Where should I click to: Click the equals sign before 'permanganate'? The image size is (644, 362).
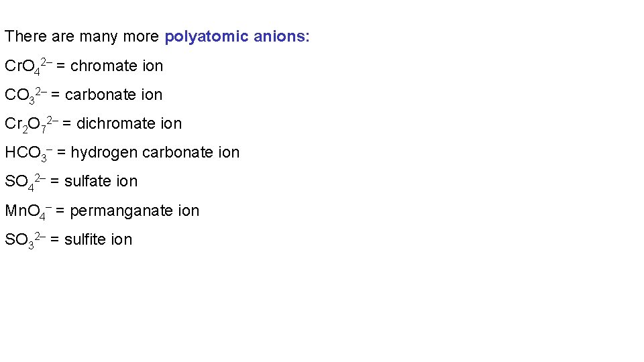tap(60, 210)
